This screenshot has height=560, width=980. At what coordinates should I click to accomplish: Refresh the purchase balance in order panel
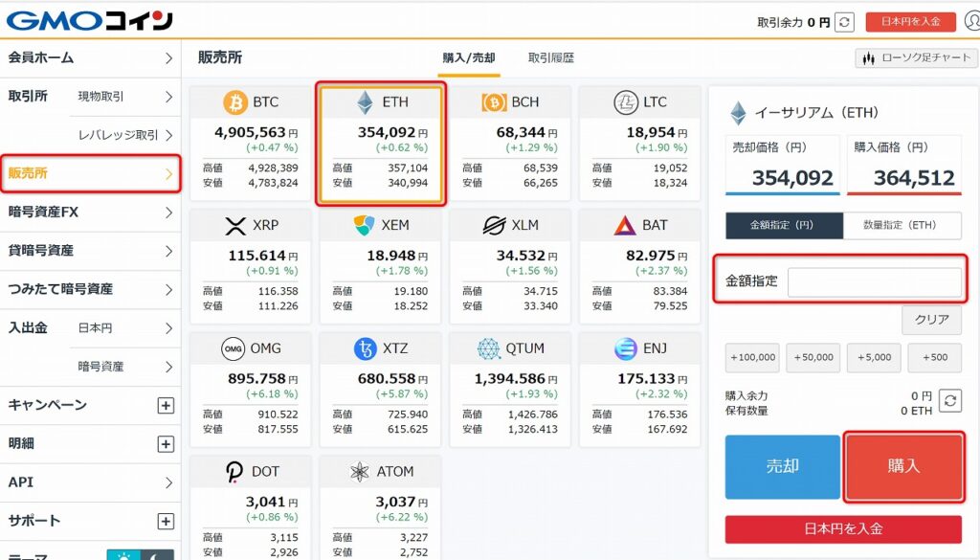[950, 401]
